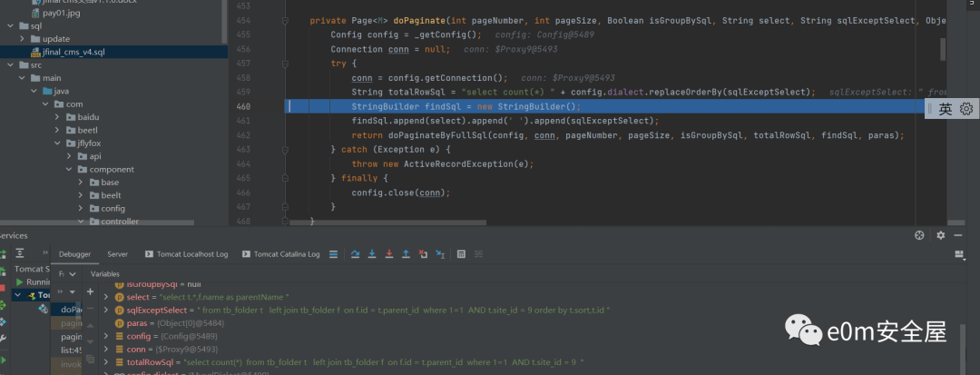Click the wrench icon in Services sidebar
Screen dimensions: 980x375
[2, 338]
